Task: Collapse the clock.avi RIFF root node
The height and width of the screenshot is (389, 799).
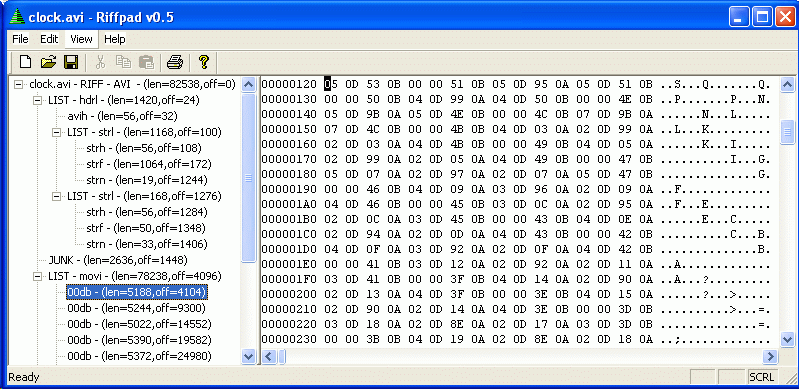Action: [x=19, y=84]
